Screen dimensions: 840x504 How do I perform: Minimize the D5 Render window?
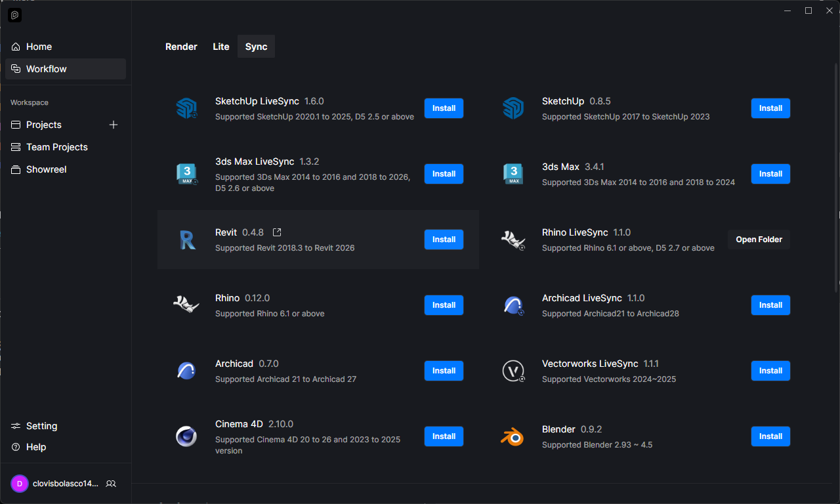click(788, 10)
